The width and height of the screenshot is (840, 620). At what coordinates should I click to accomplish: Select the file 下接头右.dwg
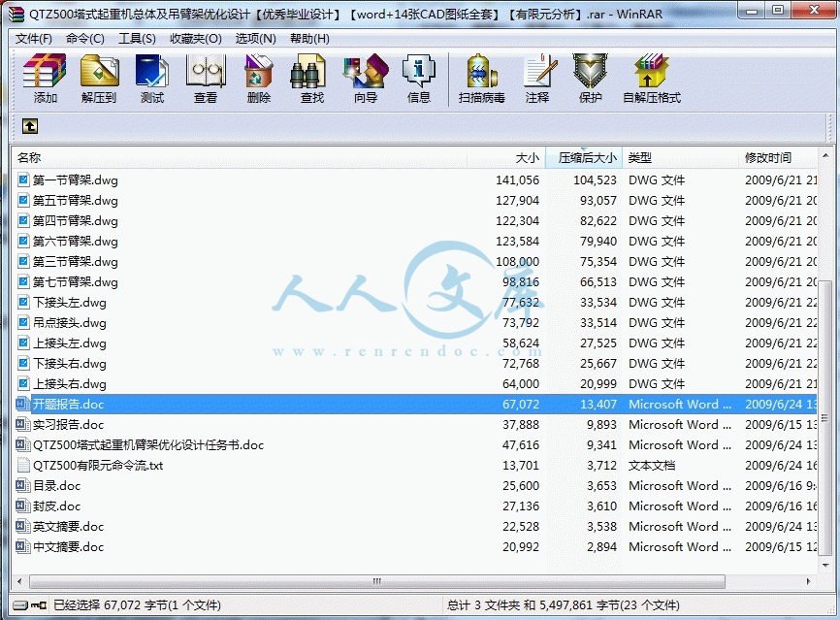coord(70,363)
